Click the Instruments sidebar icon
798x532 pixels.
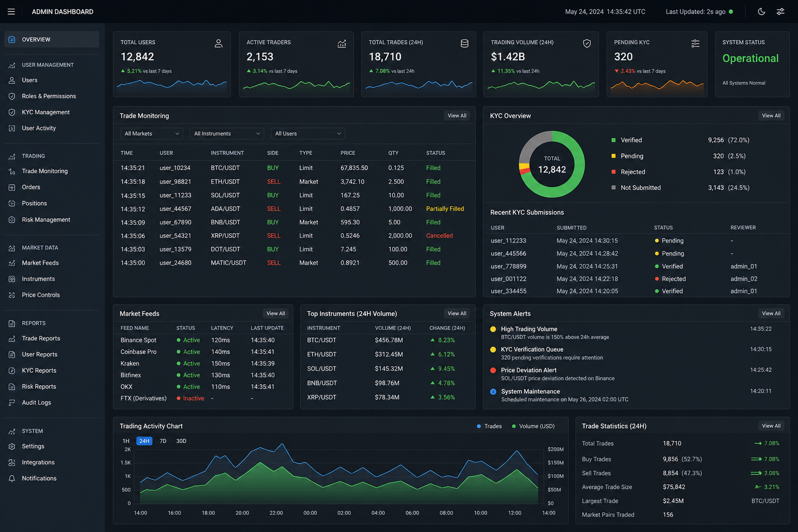[12, 279]
